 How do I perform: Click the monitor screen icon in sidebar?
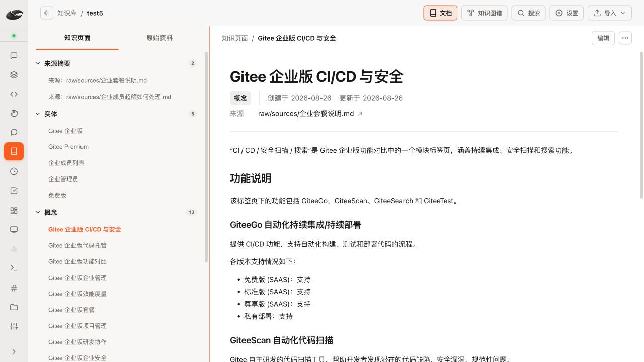pos(14,230)
